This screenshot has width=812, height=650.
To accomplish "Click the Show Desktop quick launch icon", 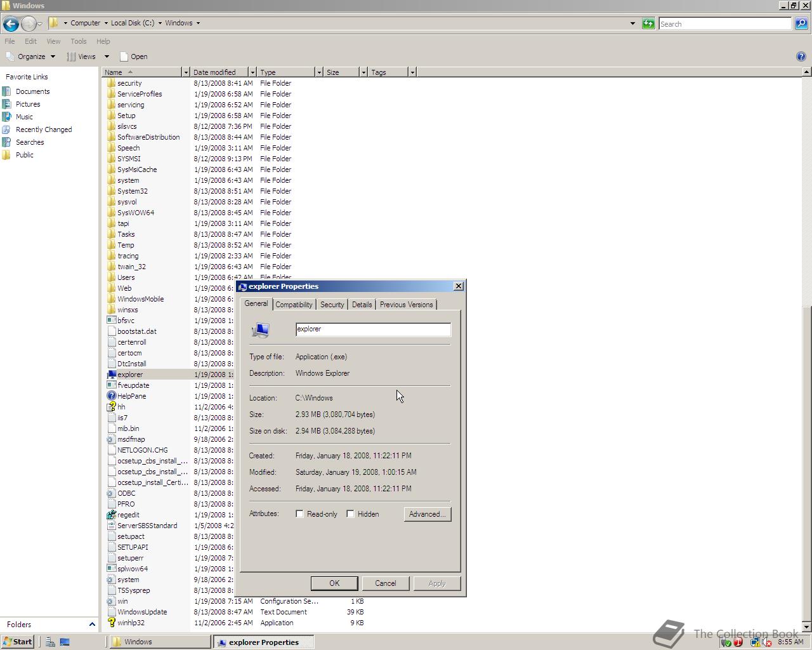I will tap(65, 642).
